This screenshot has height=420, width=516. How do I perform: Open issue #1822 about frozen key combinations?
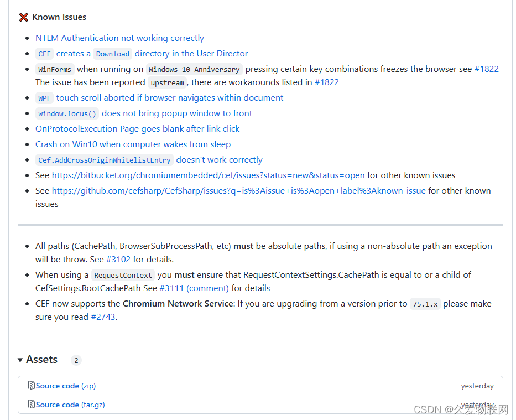487,69
